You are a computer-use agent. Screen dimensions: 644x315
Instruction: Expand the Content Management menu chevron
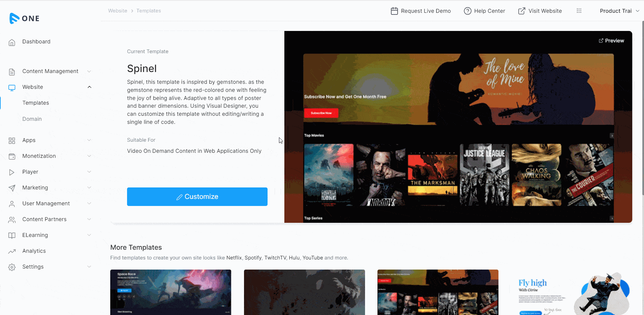(x=89, y=71)
